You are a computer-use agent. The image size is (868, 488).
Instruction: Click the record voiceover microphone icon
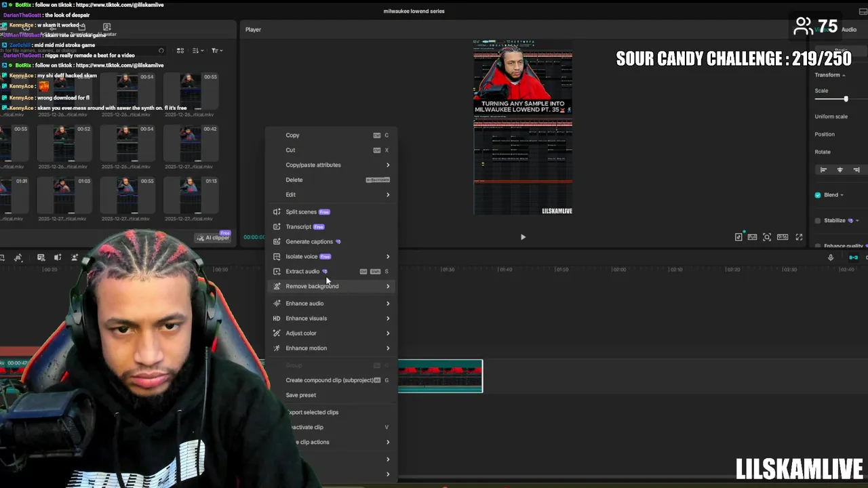point(830,258)
